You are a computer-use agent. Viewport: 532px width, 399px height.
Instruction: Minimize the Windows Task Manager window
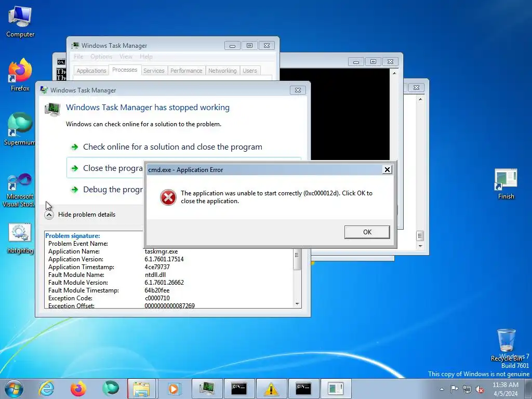point(232,46)
